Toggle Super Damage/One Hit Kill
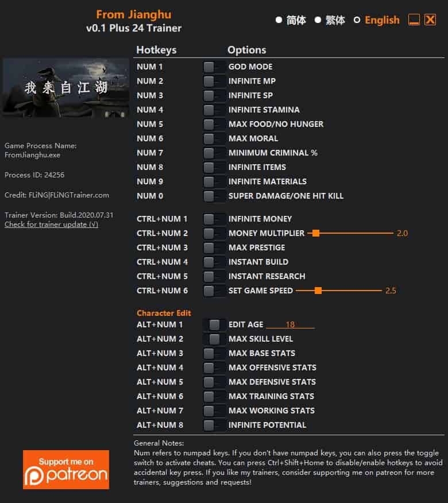This screenshot has height=503, width=448. [x=214, y=196]
